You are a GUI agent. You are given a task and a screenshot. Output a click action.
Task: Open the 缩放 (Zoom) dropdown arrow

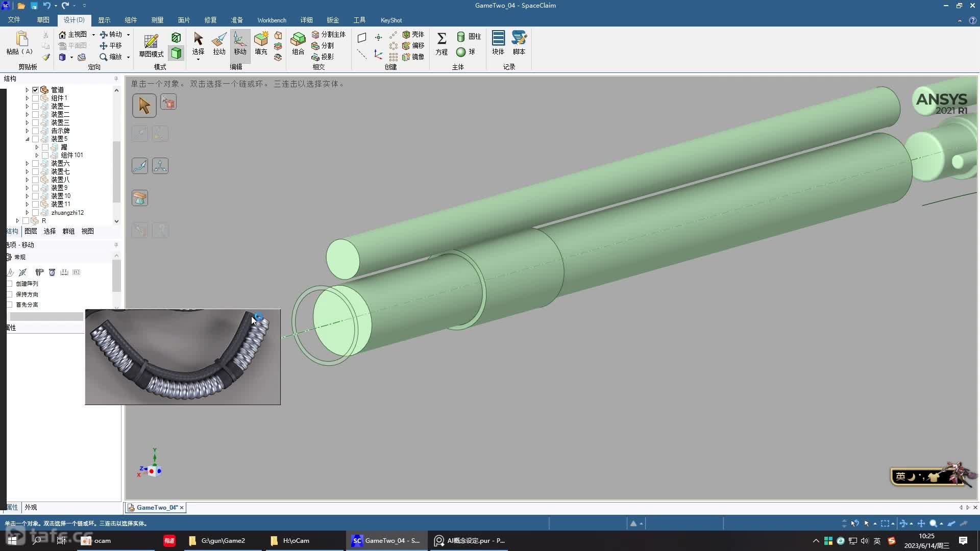click(128, 57)
